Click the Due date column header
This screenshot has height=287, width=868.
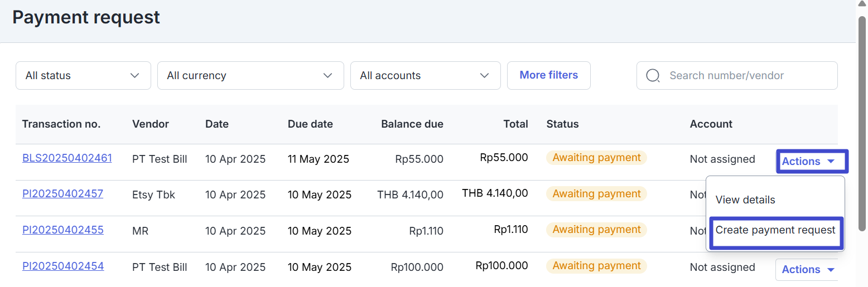[310, 124]
